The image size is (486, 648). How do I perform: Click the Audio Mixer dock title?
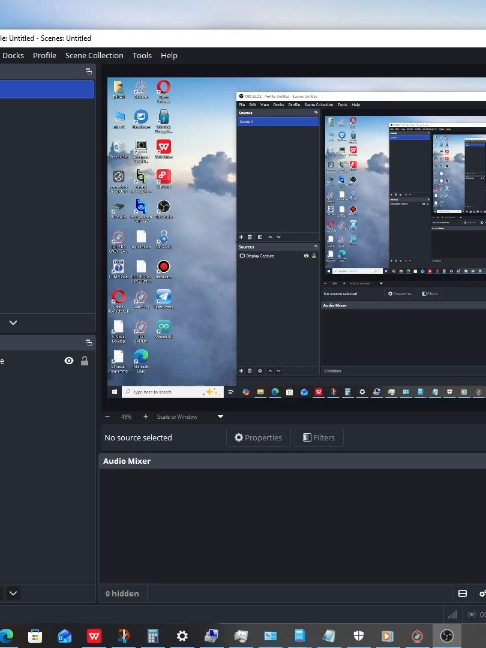127,461
